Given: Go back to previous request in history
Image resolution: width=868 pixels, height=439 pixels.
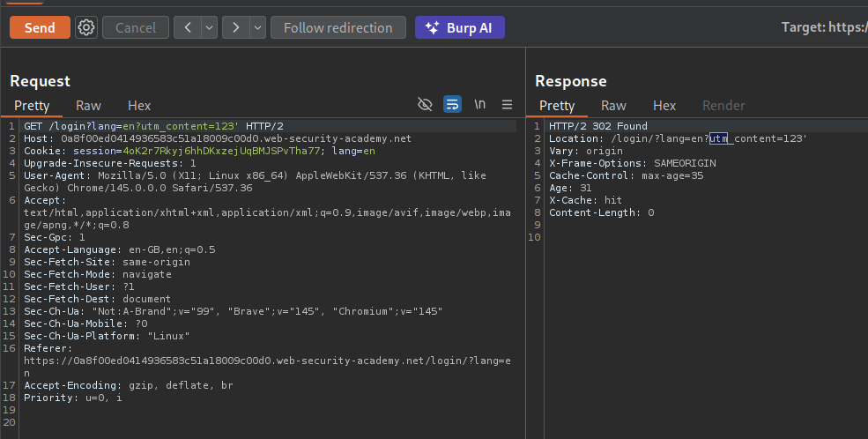Looking at the screenshot, I should [187, 27].
